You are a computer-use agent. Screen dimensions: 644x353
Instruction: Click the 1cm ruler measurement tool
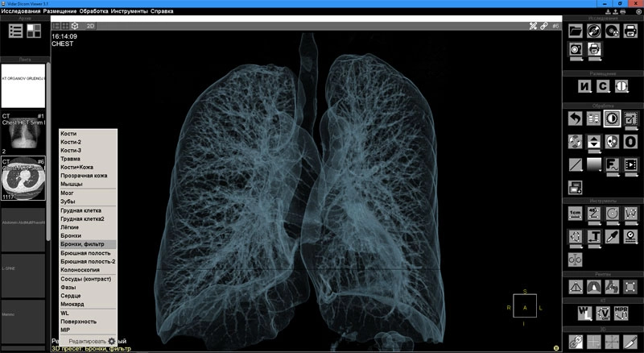(576, 214)
